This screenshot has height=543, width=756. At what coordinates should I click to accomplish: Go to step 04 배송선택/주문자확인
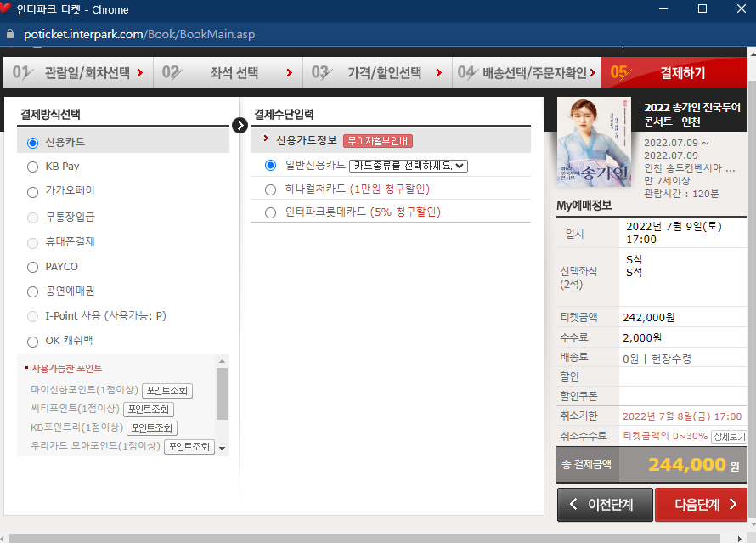click(527, 73)
